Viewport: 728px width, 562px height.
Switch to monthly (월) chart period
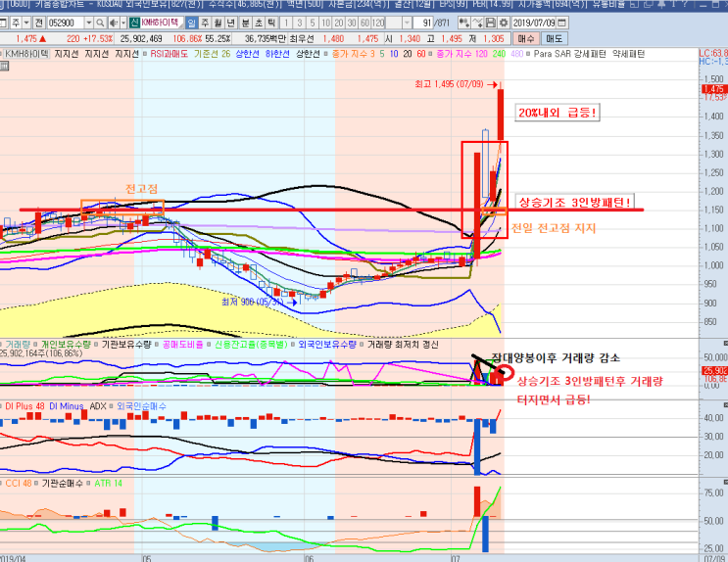tap(218, 23)
